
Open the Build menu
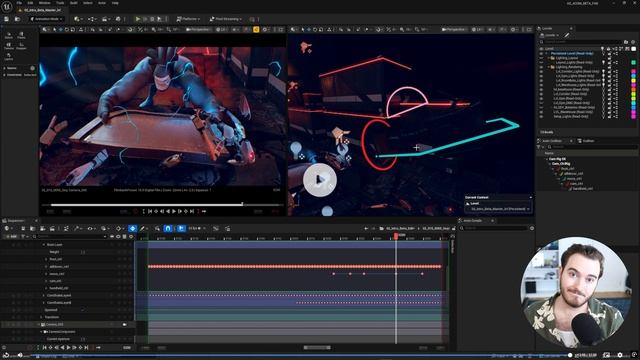(x=74, y=3)
